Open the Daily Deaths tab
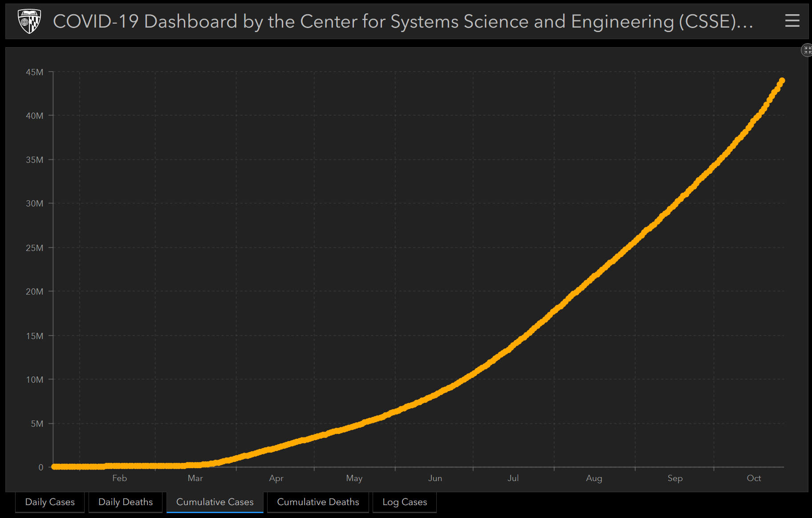 pyautogui.click(x=126, y=502)
